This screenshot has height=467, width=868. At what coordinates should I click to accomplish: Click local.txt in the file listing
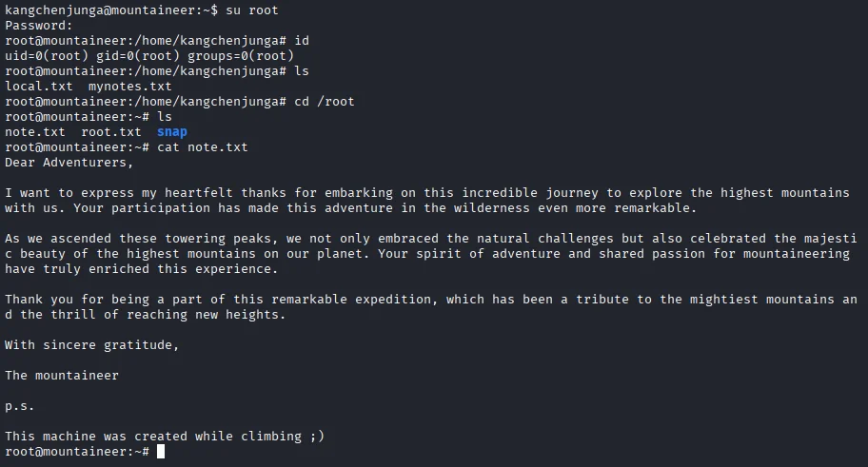(38, 87)
